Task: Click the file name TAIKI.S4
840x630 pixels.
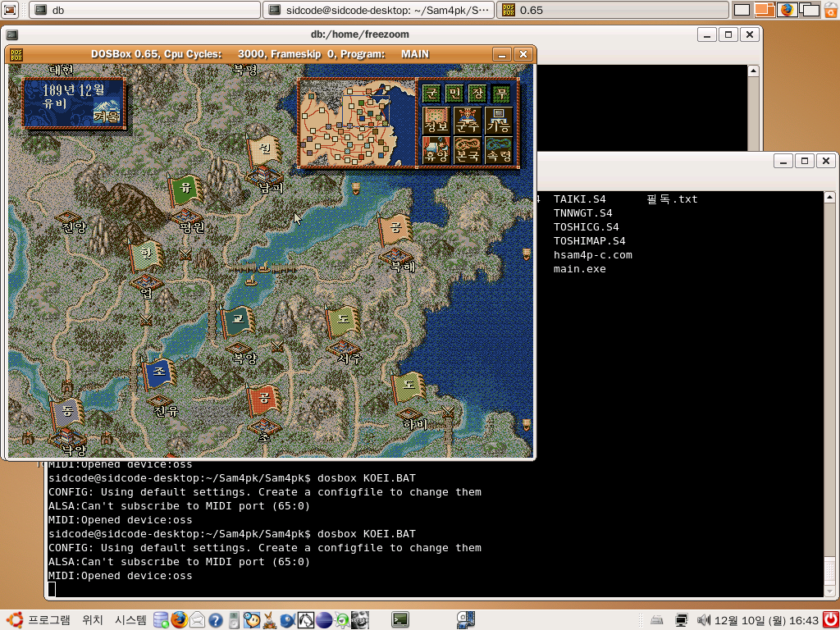Action: point(580,199)
